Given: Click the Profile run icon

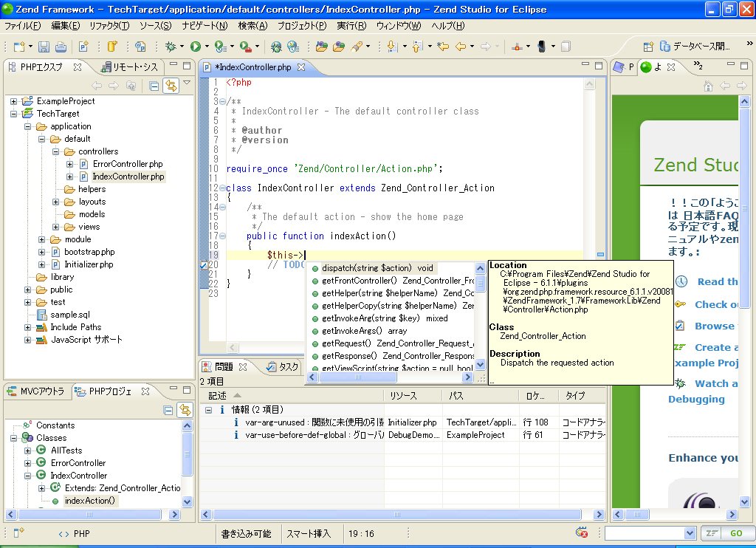Looking at the screenshot, I should point(220,47).
